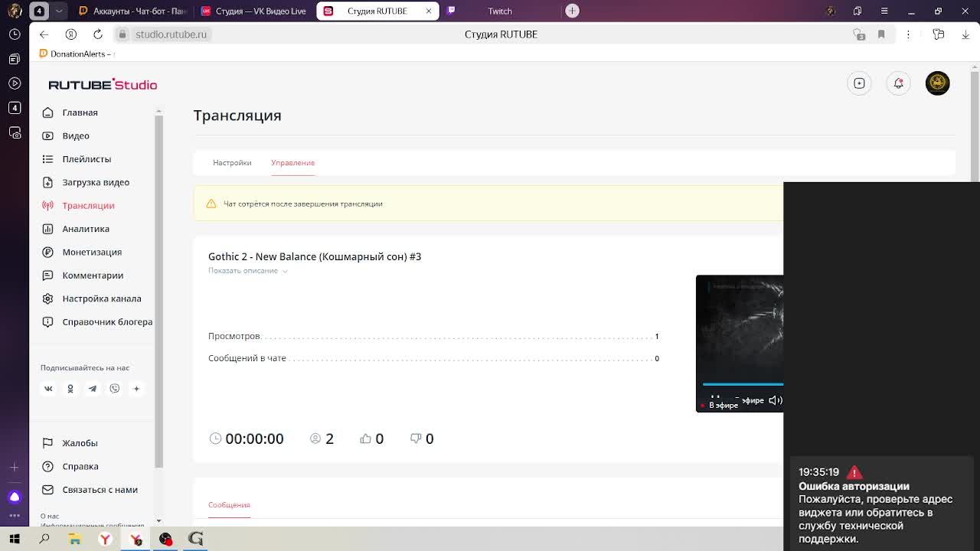The height and width of the screenshot is (551, 980).
Task: Open the Gothic game taskbar icon
Action: [196, 539]
